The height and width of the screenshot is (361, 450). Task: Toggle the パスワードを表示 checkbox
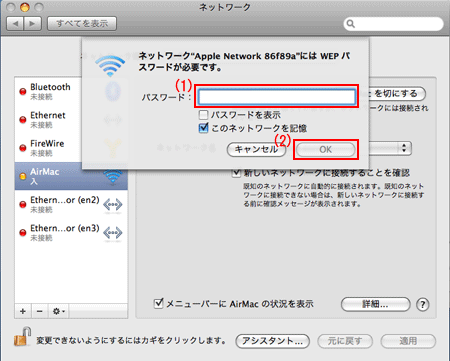pyautogui.click(x=203, y=115)
